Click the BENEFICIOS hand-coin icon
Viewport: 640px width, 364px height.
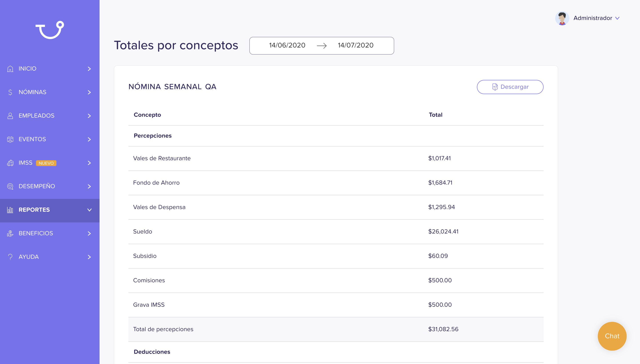10,233
